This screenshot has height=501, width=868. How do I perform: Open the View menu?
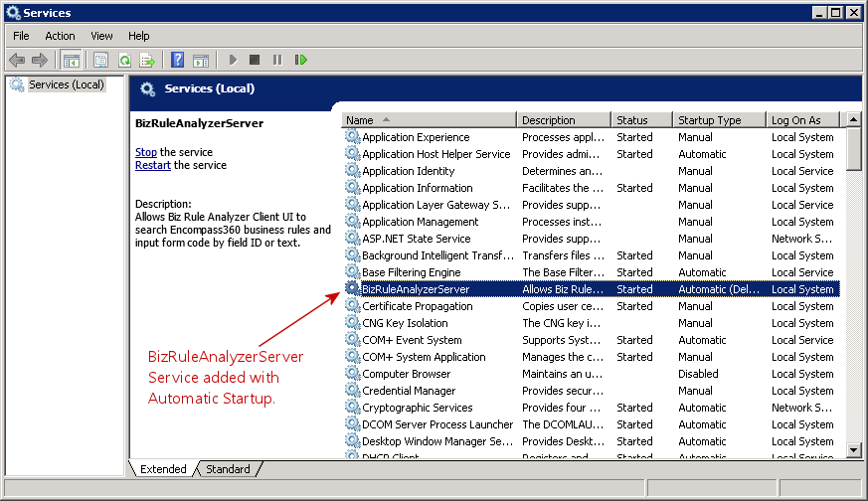(x=101, y=36)
